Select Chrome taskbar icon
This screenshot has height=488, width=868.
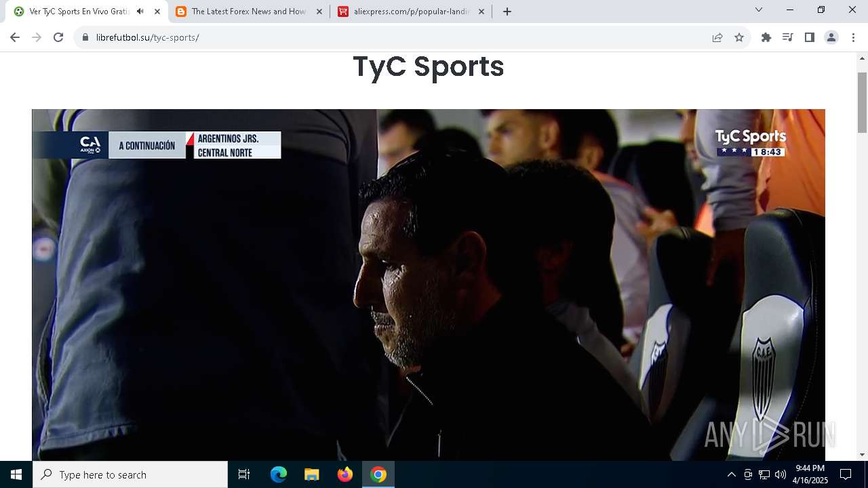tap(378, 474)
